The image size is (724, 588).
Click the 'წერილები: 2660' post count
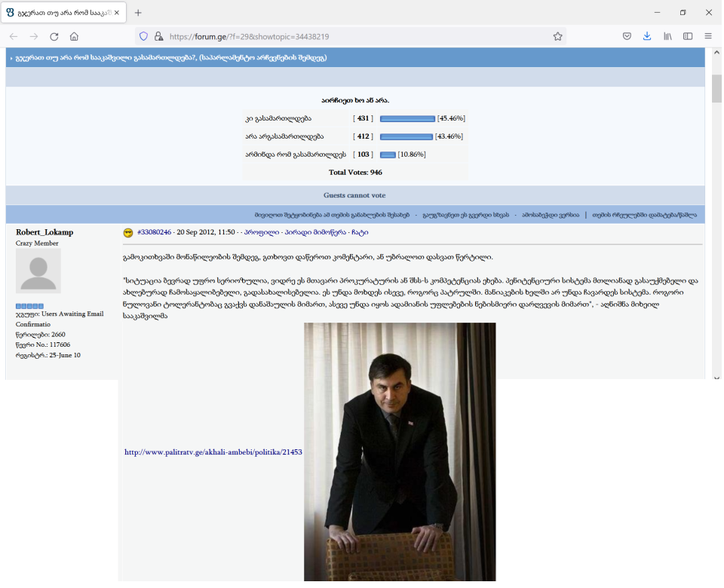click(41, 335)
